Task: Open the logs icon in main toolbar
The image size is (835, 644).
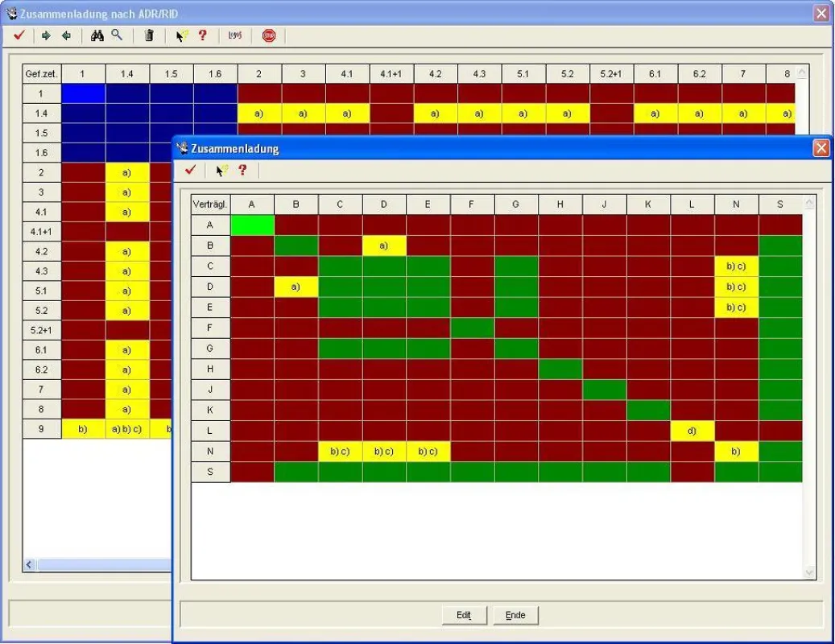Action: (x=235, y=35)
